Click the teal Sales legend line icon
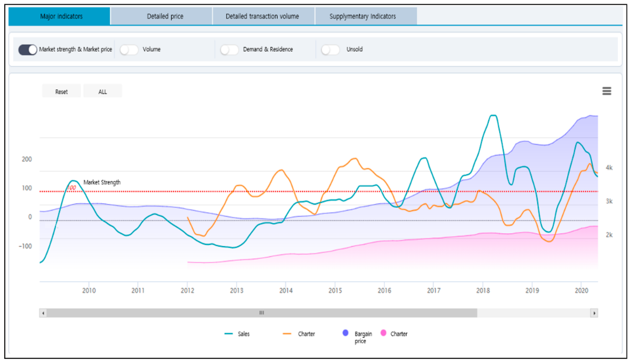The height and width of the screenshot is (364, 631). pyautogui.click(x=229, y=334)
